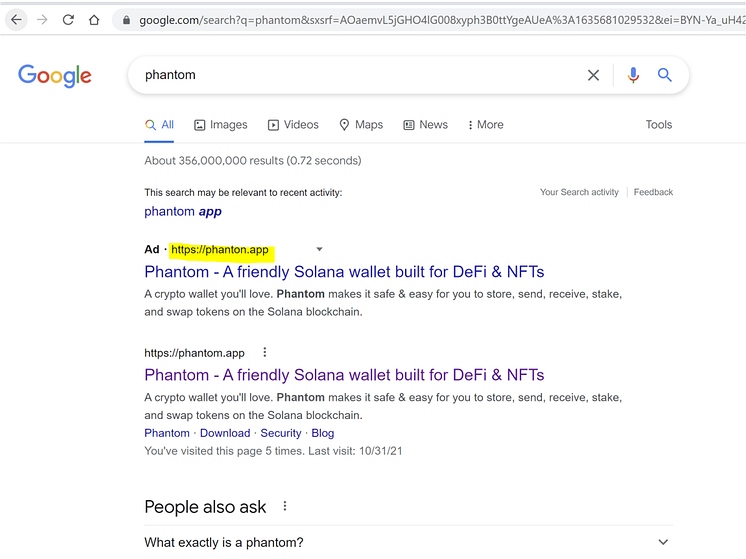Select the All results tab

[x=159, y=125]
